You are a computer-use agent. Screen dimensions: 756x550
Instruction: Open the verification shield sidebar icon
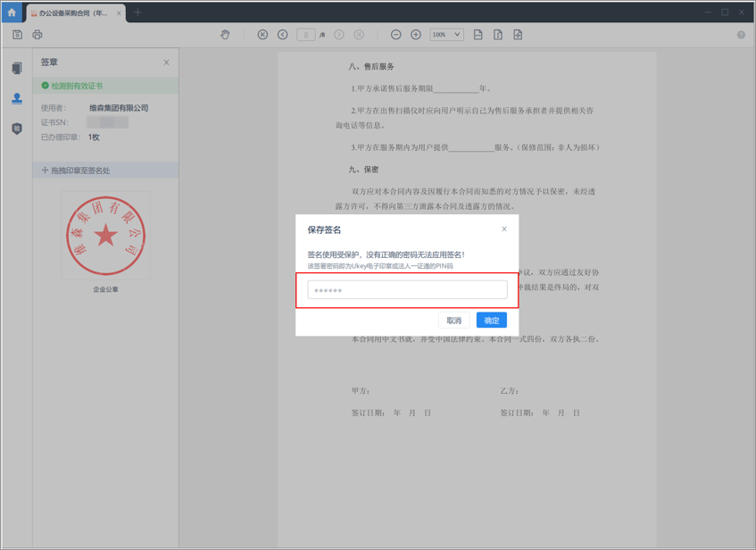(17, 129)
